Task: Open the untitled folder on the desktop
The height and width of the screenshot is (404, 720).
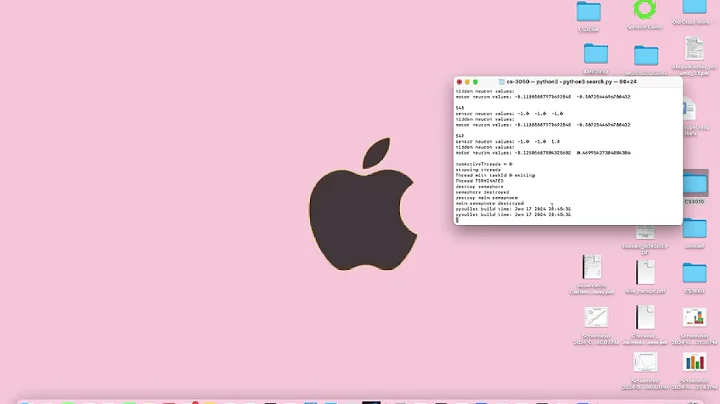Action: point(694,228)
